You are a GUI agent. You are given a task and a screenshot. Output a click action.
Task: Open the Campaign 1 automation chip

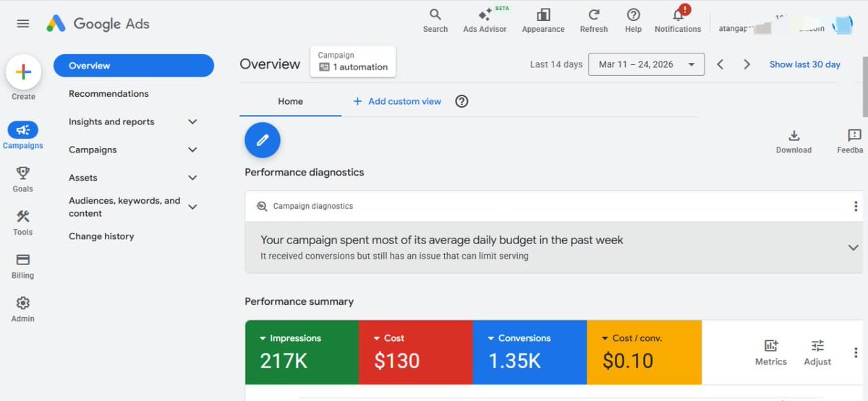(x=353, y=61)
